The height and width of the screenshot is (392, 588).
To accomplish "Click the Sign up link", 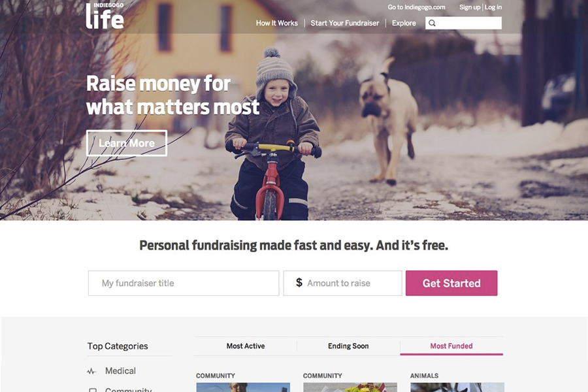I will (x=470, y=7).
